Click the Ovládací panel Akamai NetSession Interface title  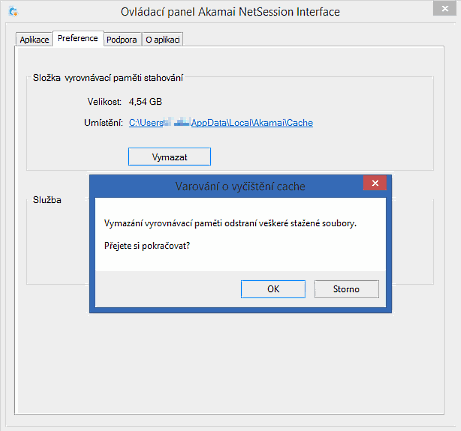point(230,12)
